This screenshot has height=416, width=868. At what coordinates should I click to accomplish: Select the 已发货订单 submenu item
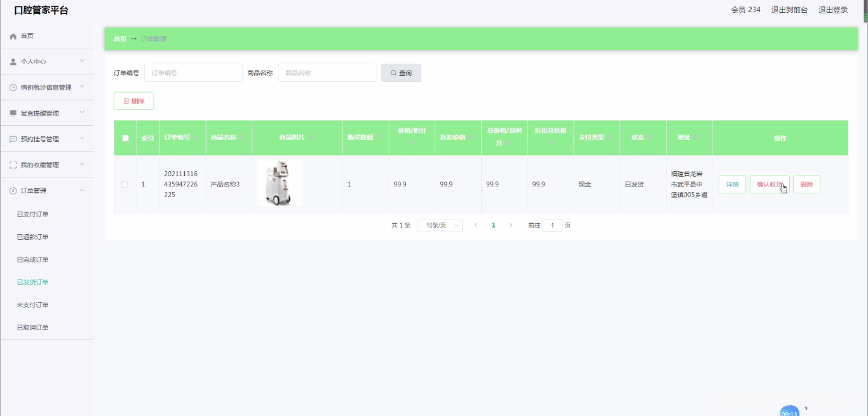click(33, 282)
